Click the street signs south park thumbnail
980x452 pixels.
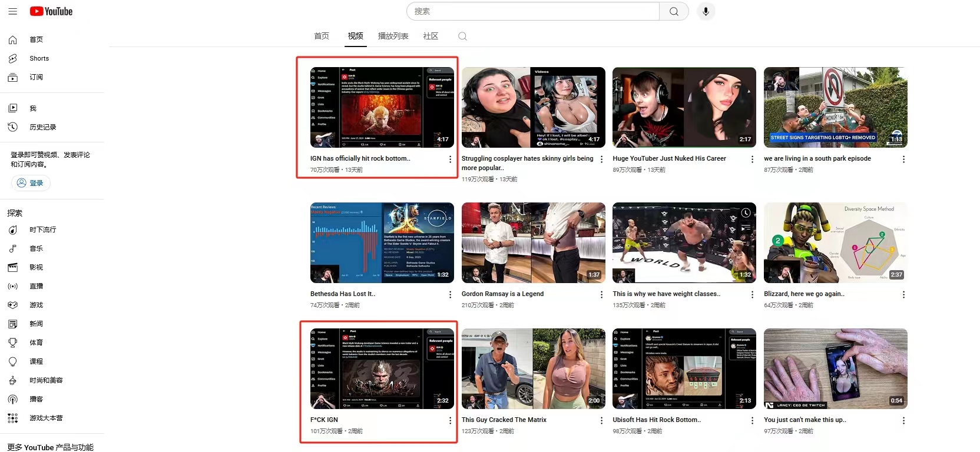coord(836,107)
